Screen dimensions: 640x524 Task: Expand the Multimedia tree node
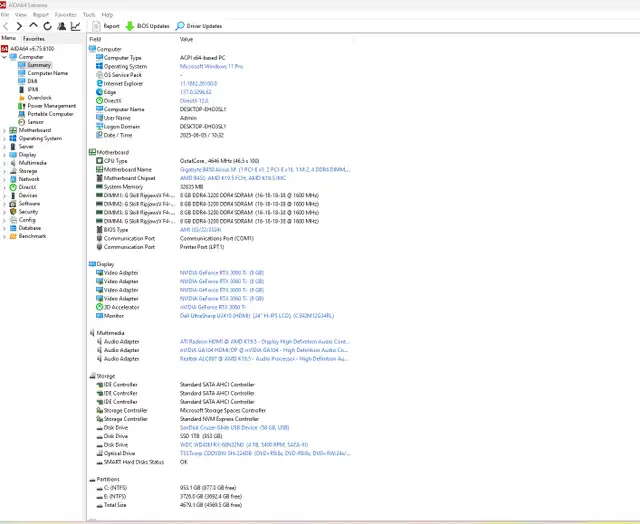click(4, 163)
